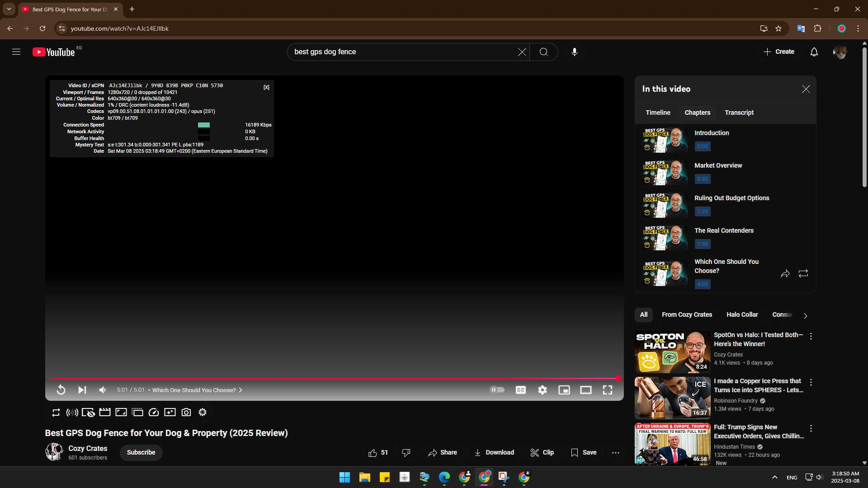The width and height of the screenshot is (868, 488).
Task: Subscribe to Cozy Crates
Action: pyautogui.click(x=141, y=453)
